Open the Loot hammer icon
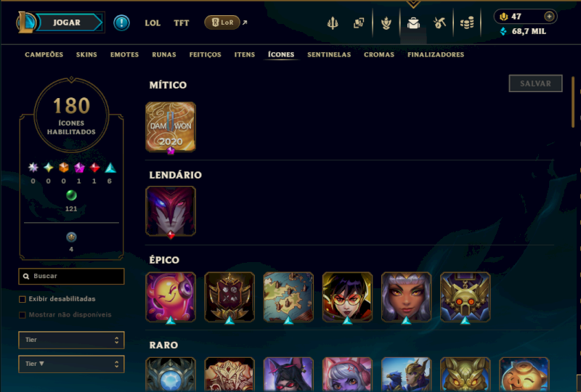The height and width of the screenshot is (392, 581). tap(440, 23)
